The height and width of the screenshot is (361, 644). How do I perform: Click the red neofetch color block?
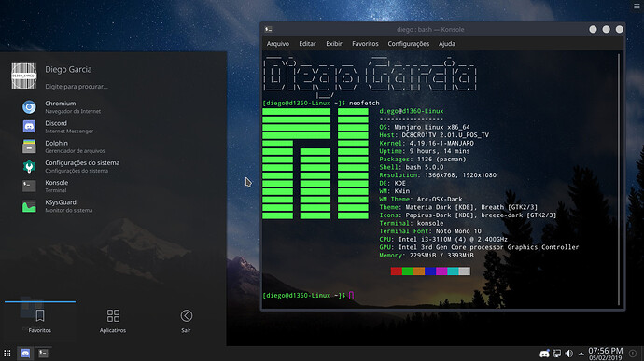click(x=397, y=271)
